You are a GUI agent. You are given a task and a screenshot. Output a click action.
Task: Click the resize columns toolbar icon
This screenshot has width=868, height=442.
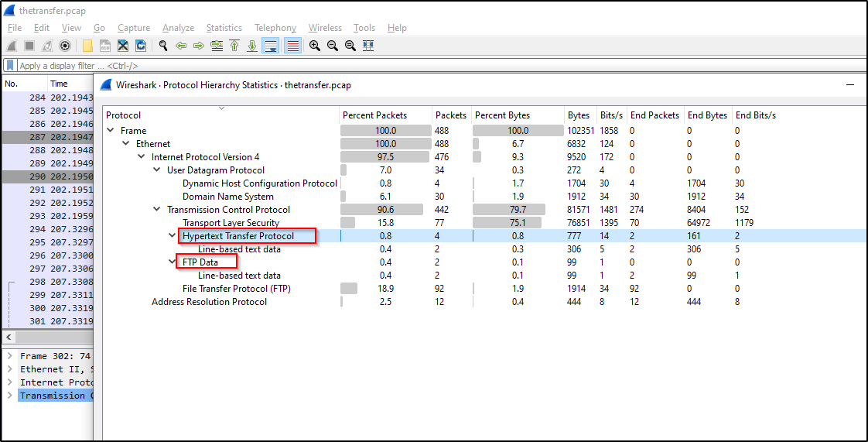click(x=368, y=46)
